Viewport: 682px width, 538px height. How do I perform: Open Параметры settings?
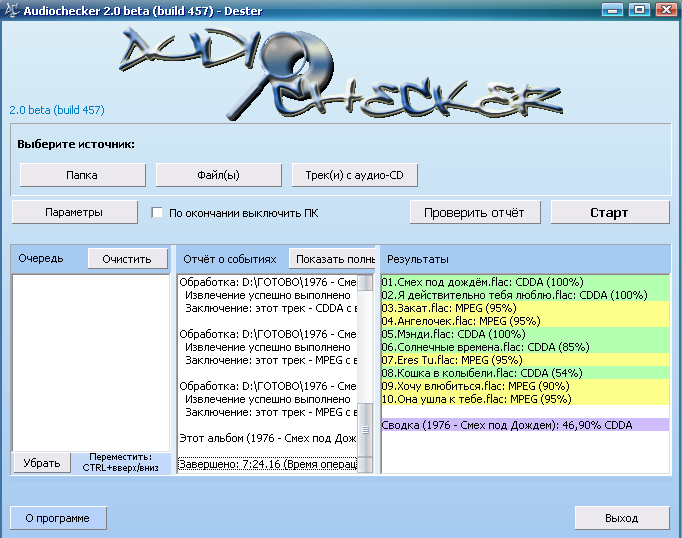click(x=74, y=212)
